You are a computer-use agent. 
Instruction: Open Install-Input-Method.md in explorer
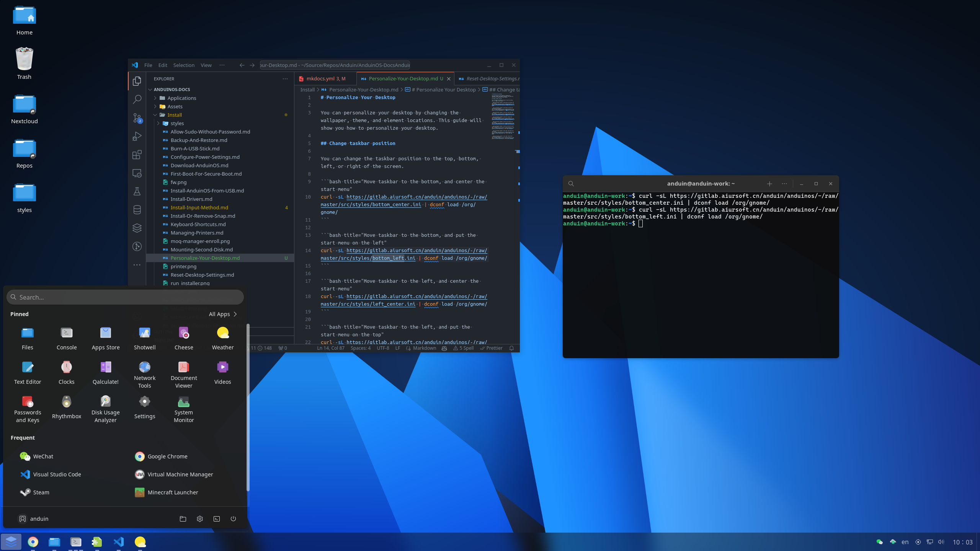[220, 207]
